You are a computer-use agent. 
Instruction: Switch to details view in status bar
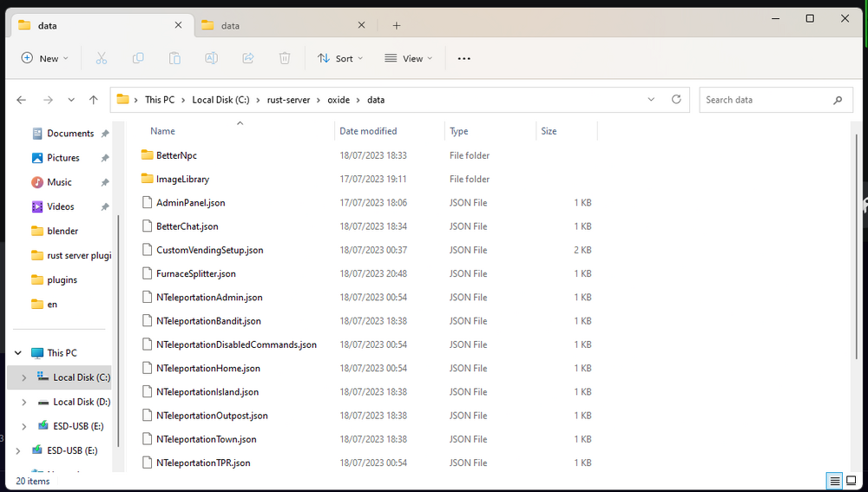834,481
